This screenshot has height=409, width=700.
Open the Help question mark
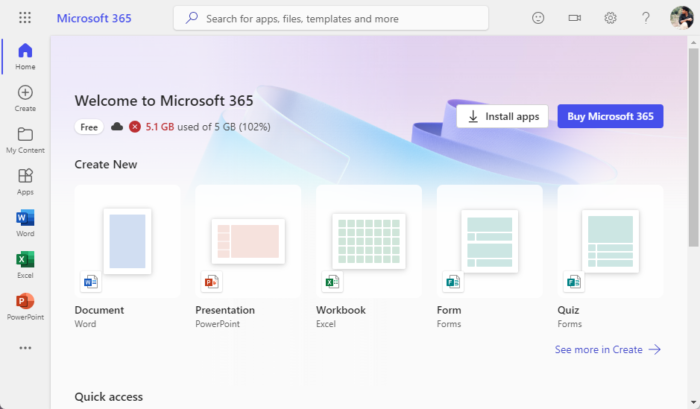[646, 18]
